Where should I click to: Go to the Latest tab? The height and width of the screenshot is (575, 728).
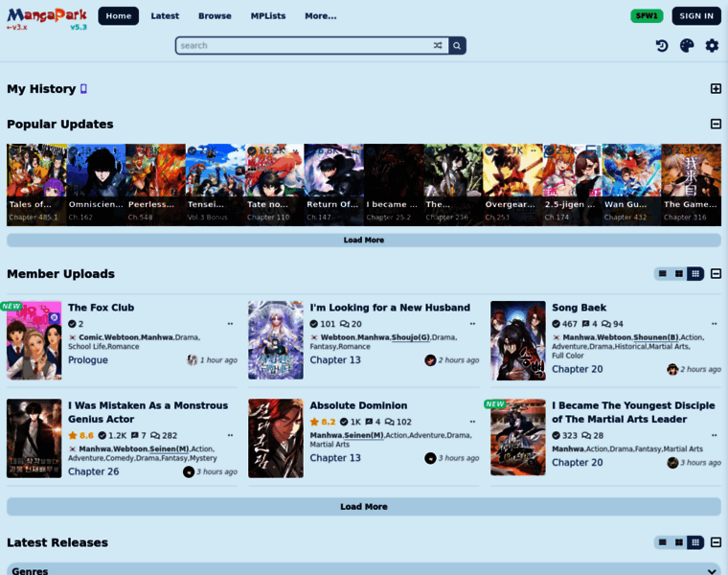pyautogui.click(x=165, y=15)
